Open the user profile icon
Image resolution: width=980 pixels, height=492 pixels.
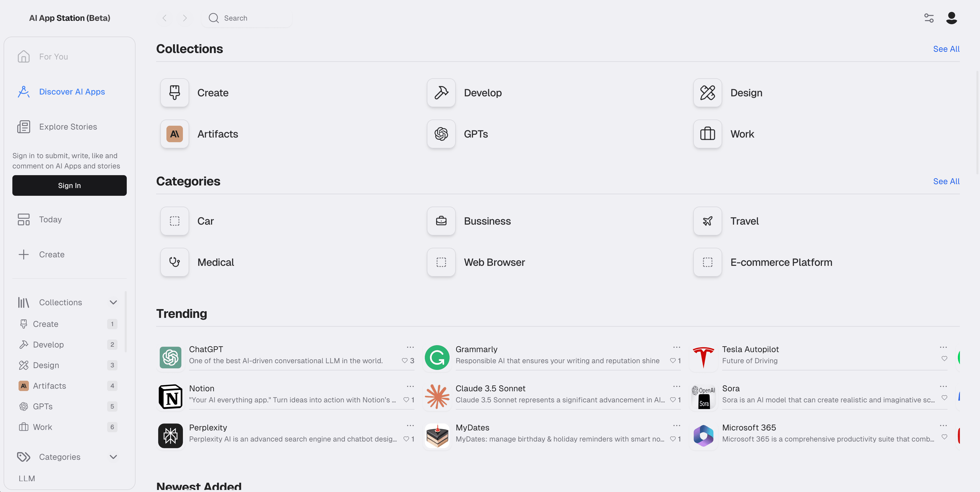[x=951, y=18]
